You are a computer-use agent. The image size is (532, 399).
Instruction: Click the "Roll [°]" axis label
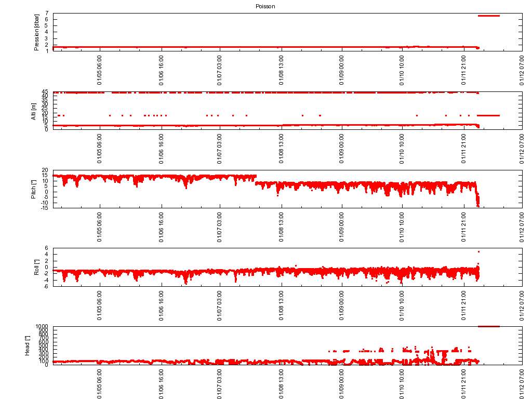point(37,267)
